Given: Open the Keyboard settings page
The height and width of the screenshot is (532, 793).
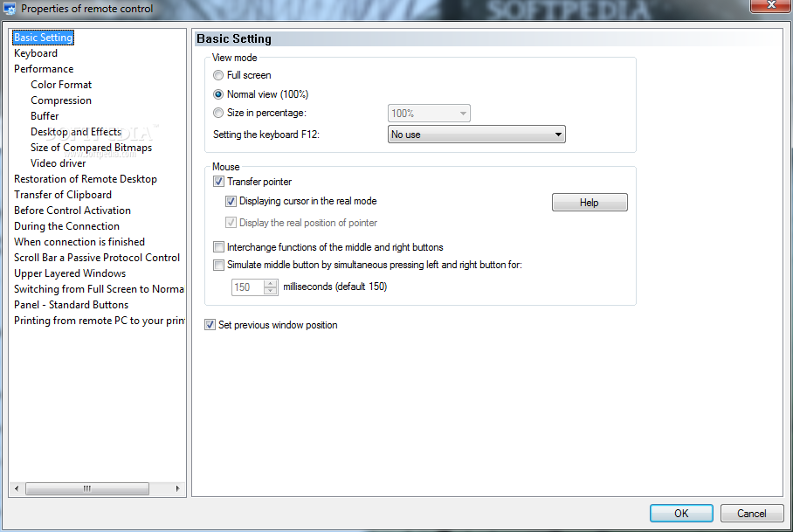Looking at the screenshot, I should point(36,53).
